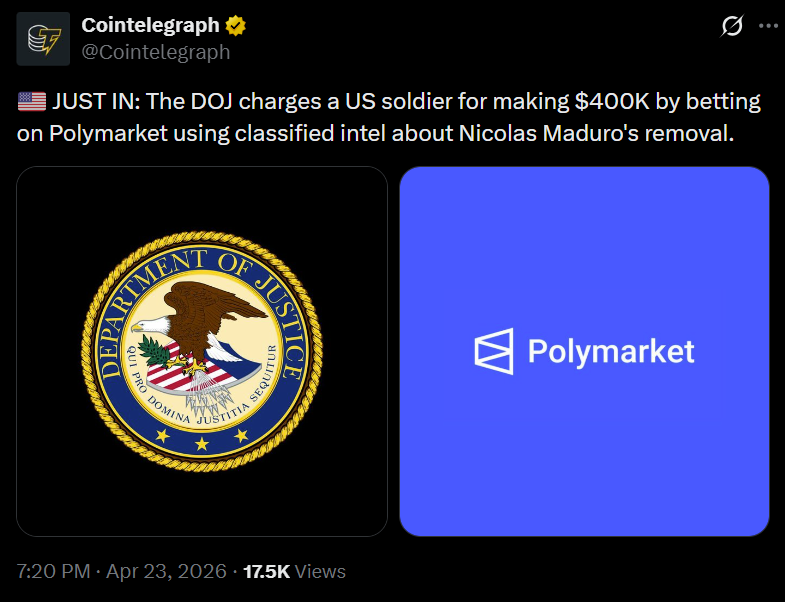Click the Apr 23, 2026 date
Image resolution: width=785 pixels, height=602 pixels.
coord(165,572)
